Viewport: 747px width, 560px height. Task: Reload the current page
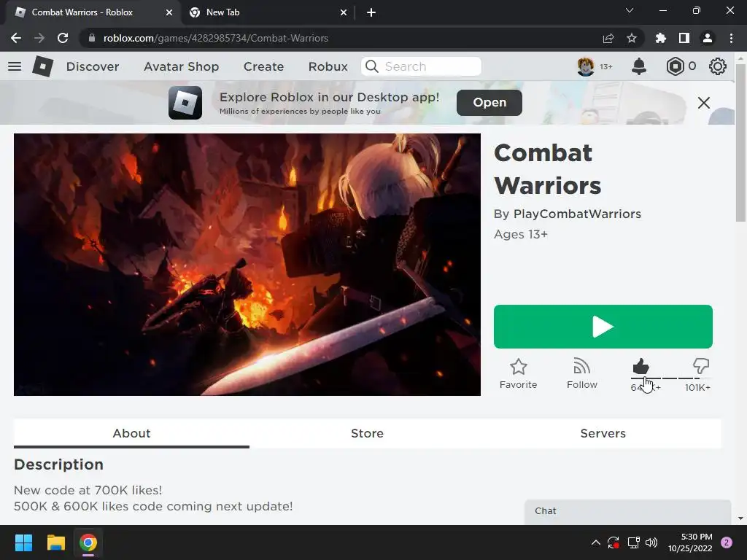coord(63,38)
